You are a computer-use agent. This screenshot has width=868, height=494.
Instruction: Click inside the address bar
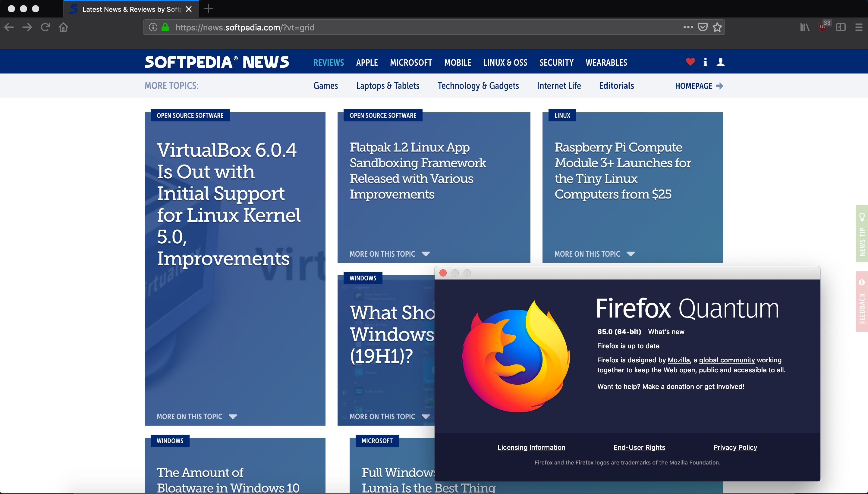pyautogui.click(x=407, y=27)
